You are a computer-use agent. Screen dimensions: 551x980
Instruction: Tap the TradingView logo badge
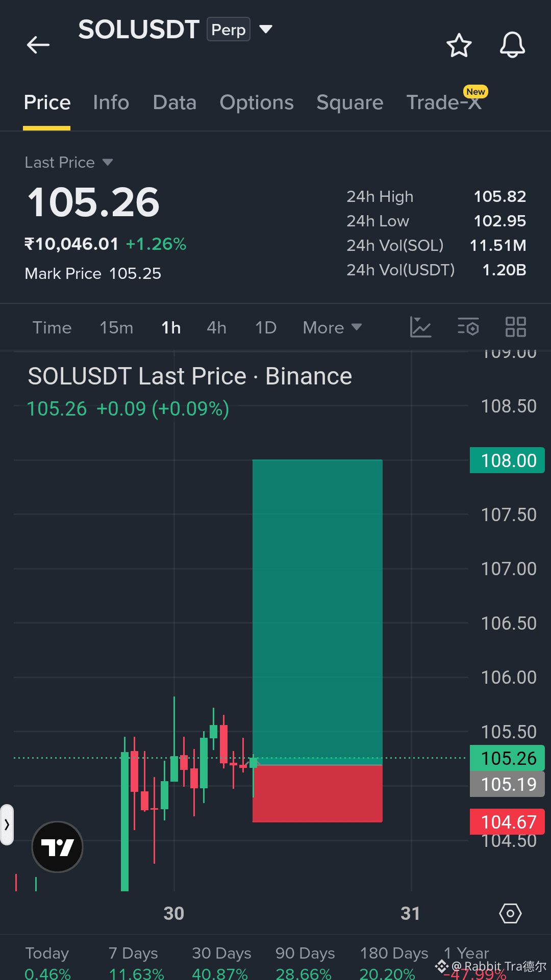coord(58,847)
